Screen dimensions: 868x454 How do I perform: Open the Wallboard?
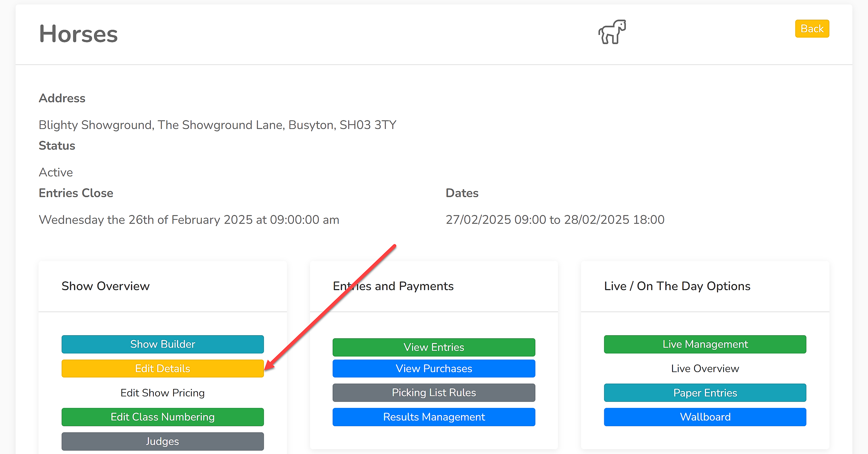(x=705, y=417)
